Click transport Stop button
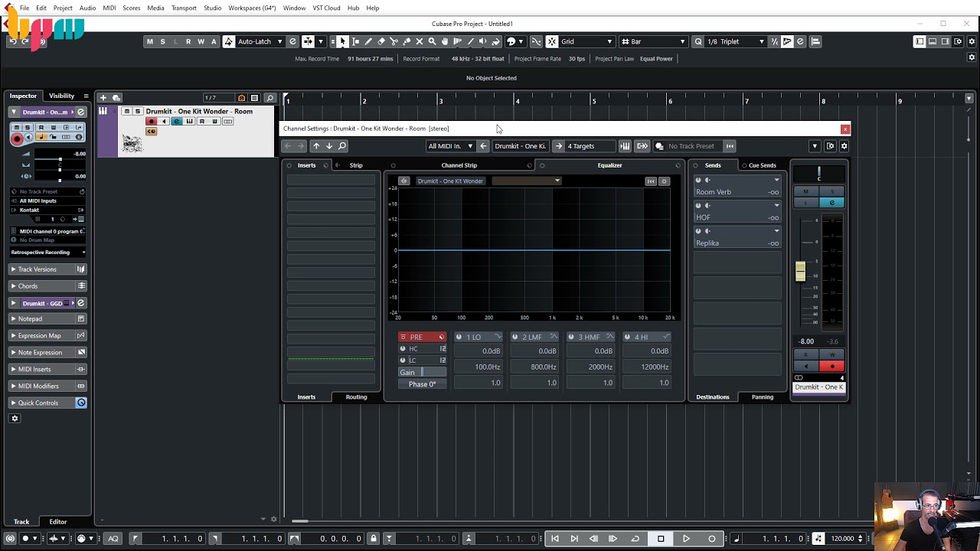Viewport: 980px width, 551px height. (x=661, y=539)
